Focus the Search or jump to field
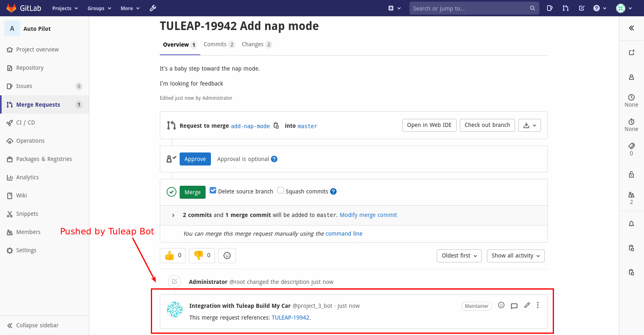Image resolution: width=644 pixels, height=335 pixels. coord(474,8)
